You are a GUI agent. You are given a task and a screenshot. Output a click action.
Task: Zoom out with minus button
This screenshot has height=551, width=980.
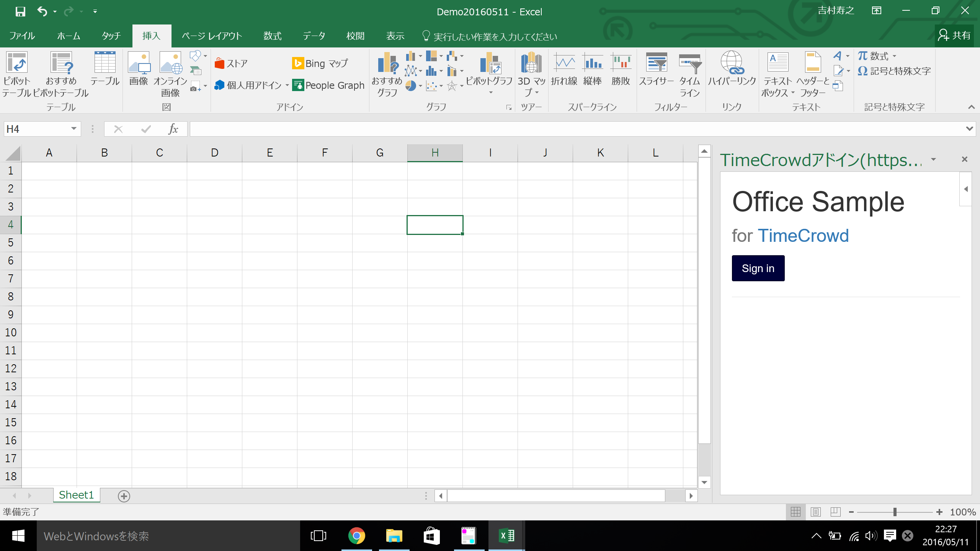pos(851,512)
